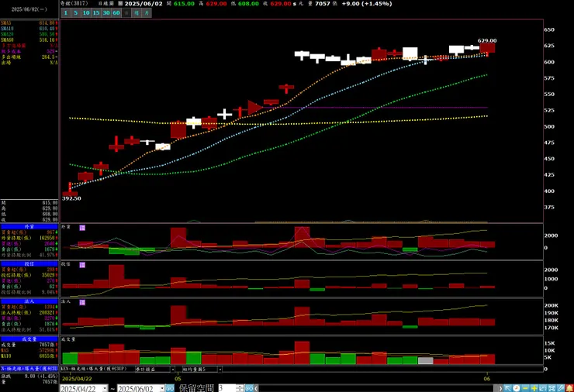Screen dimensions: 574x392
Task: Click the horizontal scrollbar right arrow
Action: click(x=500, y=388)
